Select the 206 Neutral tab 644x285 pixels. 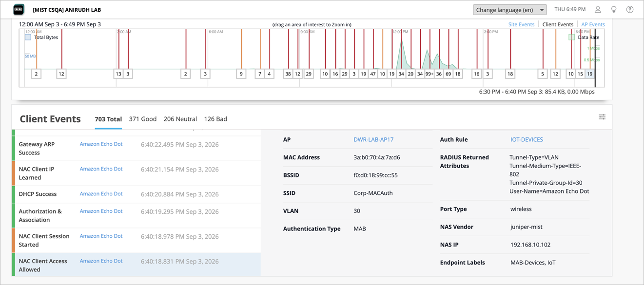click(180, 119)
